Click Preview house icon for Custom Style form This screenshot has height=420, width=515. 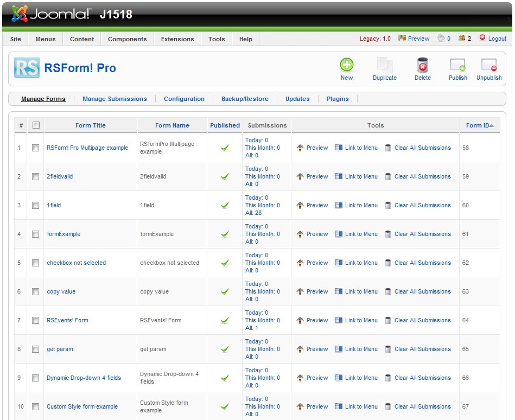point(300,406)
